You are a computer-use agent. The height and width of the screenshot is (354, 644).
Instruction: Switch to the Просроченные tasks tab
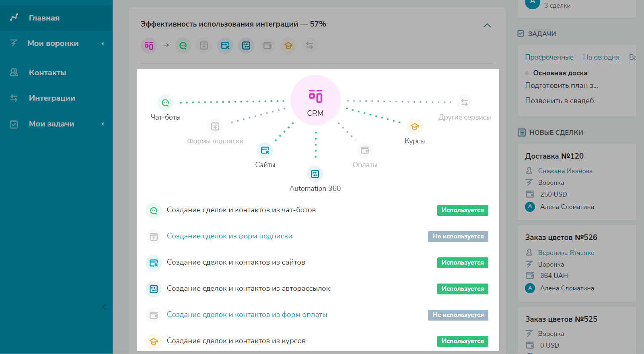point(549,57)
